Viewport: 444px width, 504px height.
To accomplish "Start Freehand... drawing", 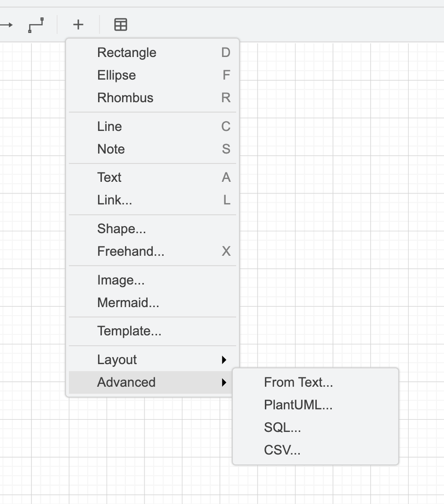I will (x=131, y=251).
